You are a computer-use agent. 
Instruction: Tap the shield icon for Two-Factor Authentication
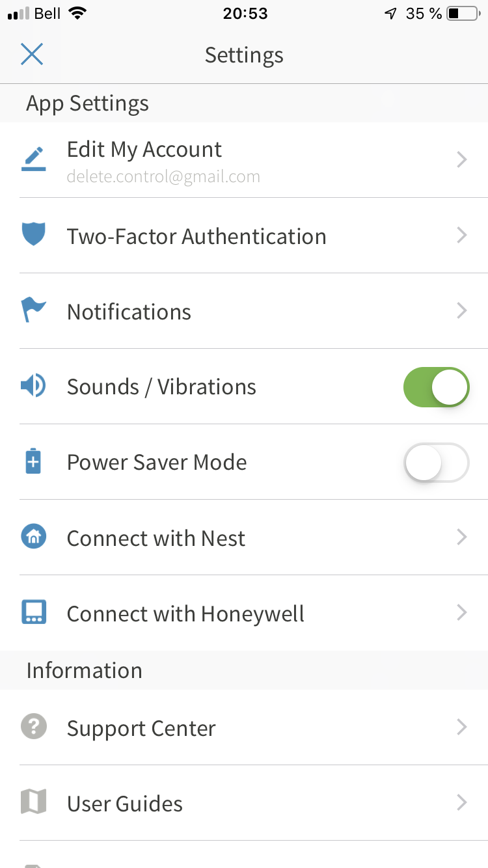tap(33, 235)
